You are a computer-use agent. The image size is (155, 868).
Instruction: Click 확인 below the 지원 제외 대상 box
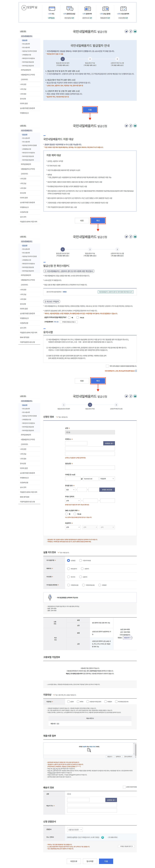click(x=98, y=221)
